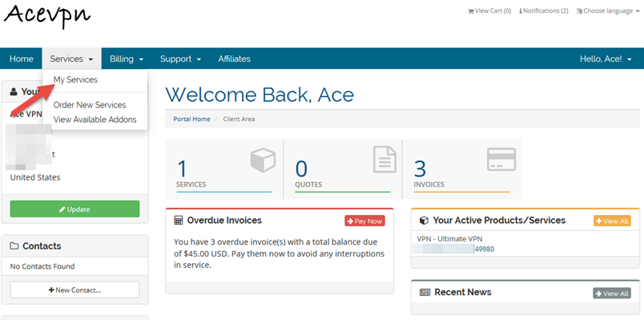
Task: Click the user icon in sidebar panel header
Action: (14, 91)
